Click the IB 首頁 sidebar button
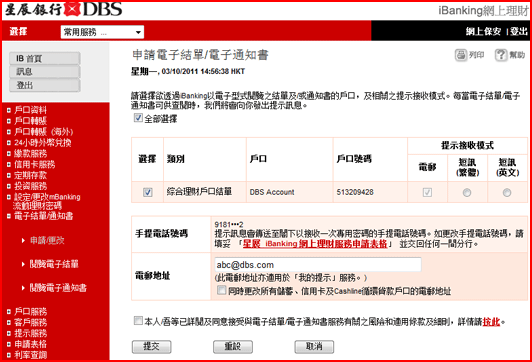 point(45,58)
